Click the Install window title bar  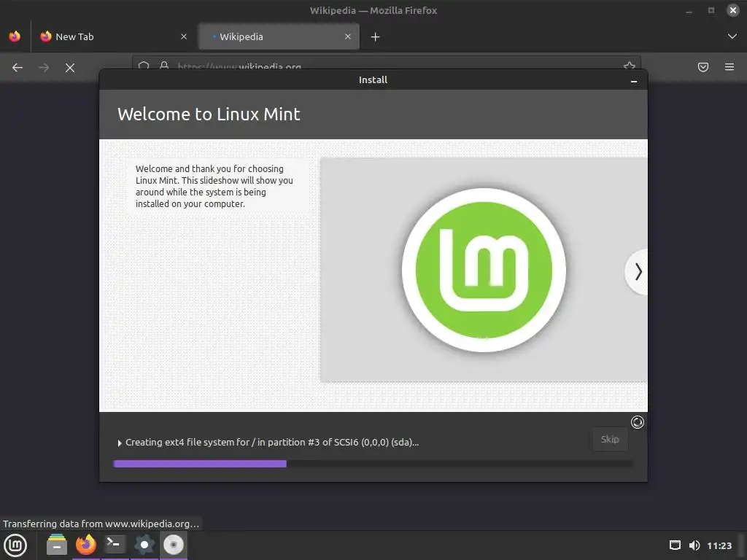click(x=373, y=80)
